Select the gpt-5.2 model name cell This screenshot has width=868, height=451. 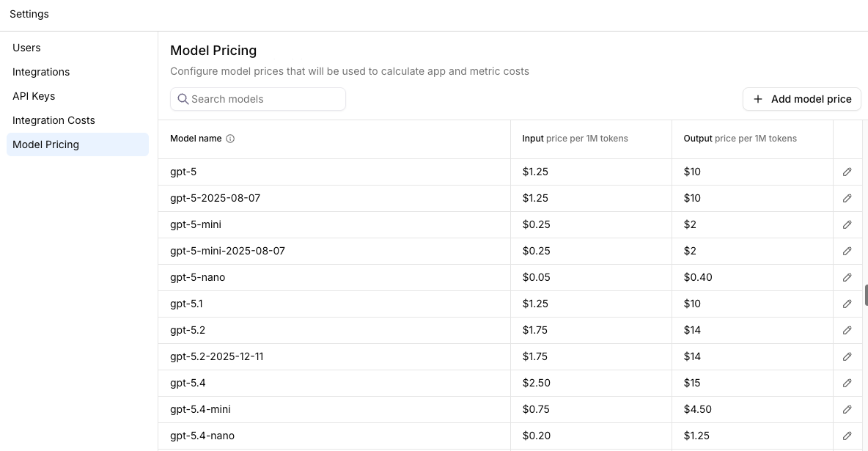(188, 330)
